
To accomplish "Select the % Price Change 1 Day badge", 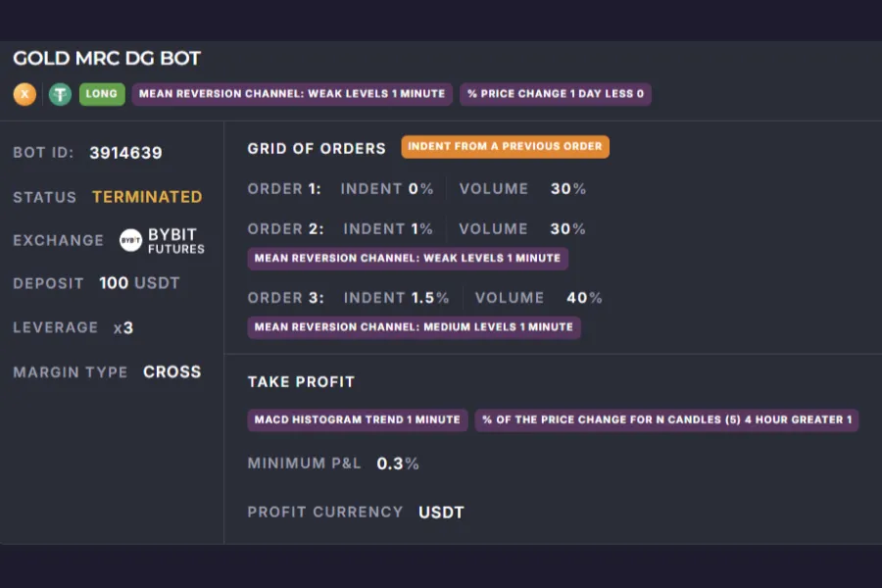I will (556, 94).
